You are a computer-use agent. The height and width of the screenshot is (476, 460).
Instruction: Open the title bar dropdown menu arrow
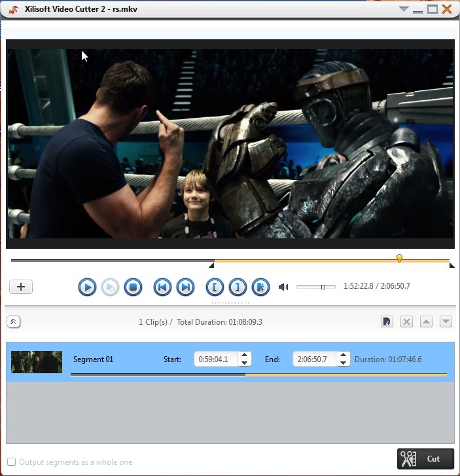point(404,9)
